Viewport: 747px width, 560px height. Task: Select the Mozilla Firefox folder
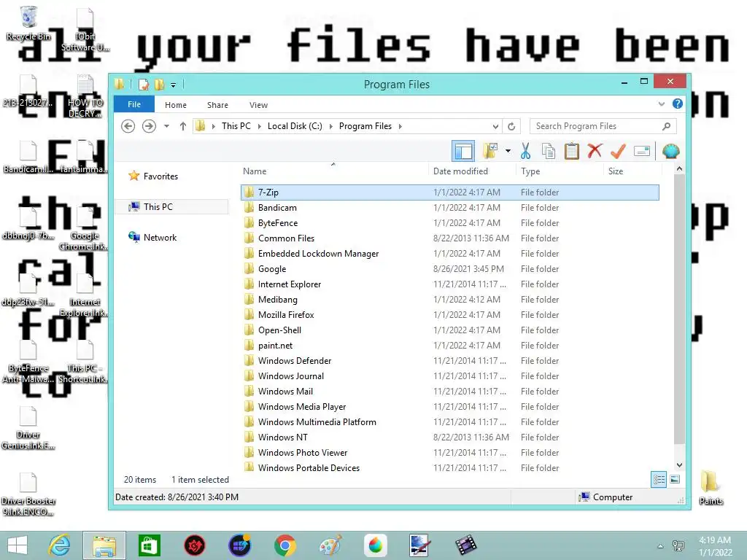[450, 315]
